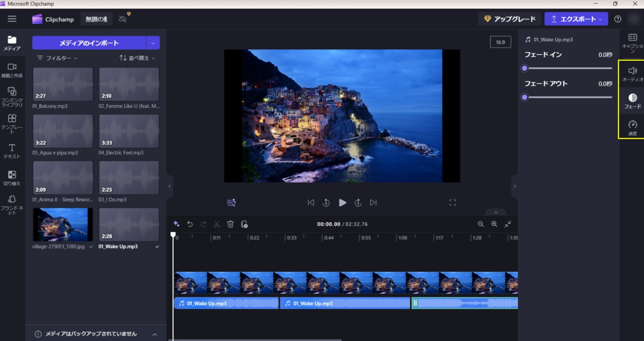This screenshot has width=644, height=341.
Task: Collapse the timeline with the chevron
Action: point(496,212)
